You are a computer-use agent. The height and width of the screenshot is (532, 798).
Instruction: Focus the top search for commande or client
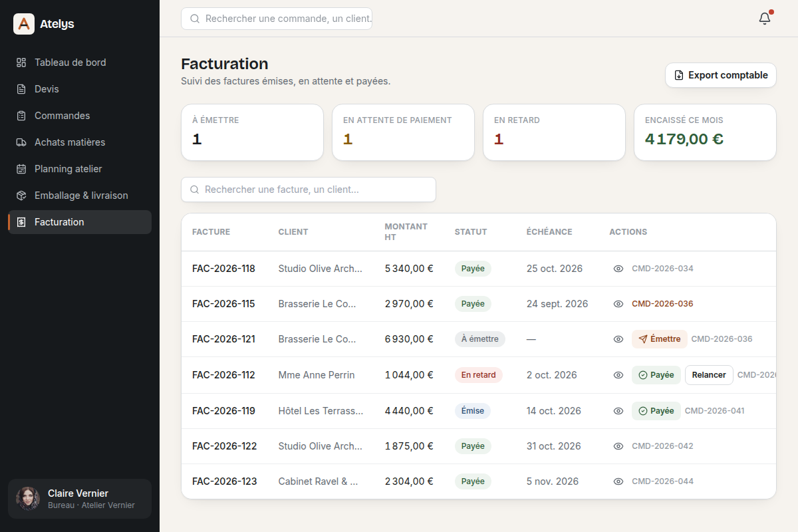[277, 19]
